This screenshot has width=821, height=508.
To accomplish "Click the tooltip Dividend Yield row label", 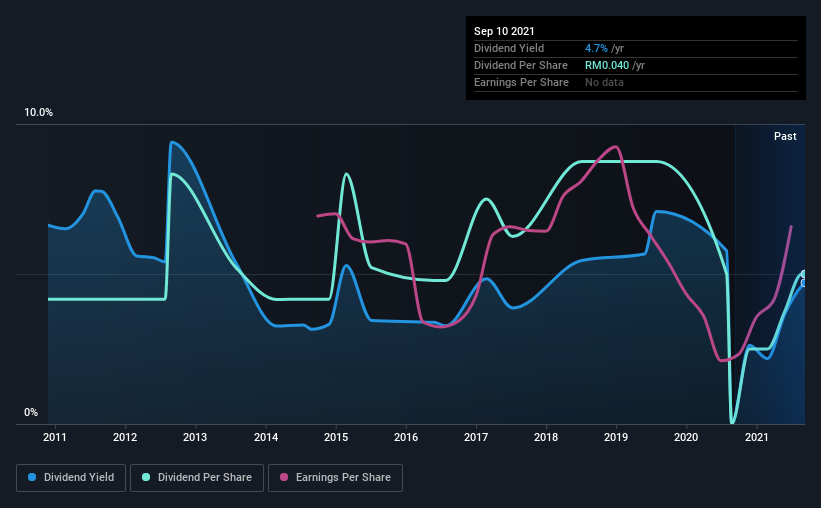I will [509, 48].
